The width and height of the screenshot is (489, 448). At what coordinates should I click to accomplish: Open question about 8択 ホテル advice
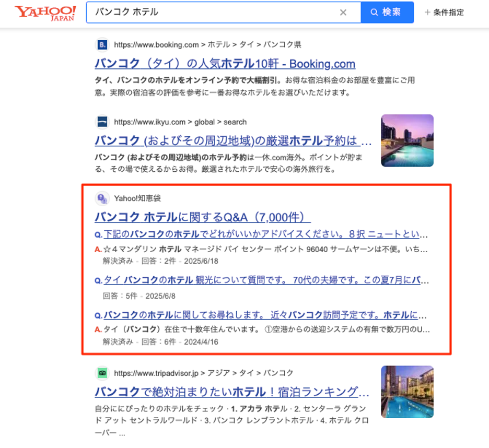[x=261, y=234]
